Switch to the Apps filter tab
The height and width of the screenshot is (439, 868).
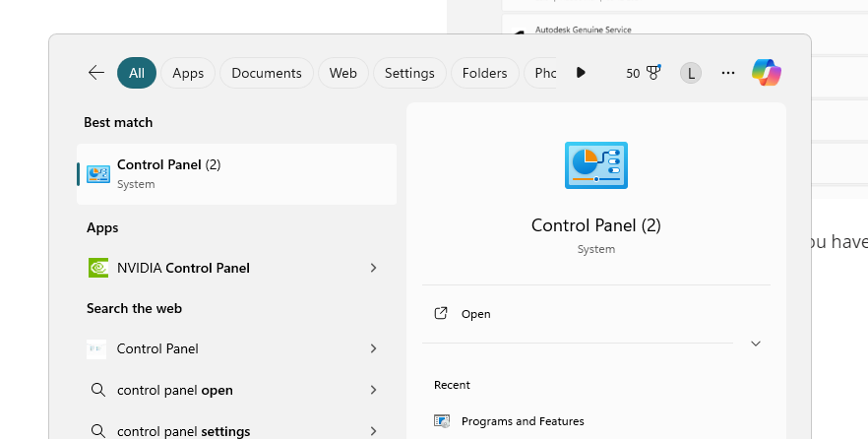click(188, 73)
